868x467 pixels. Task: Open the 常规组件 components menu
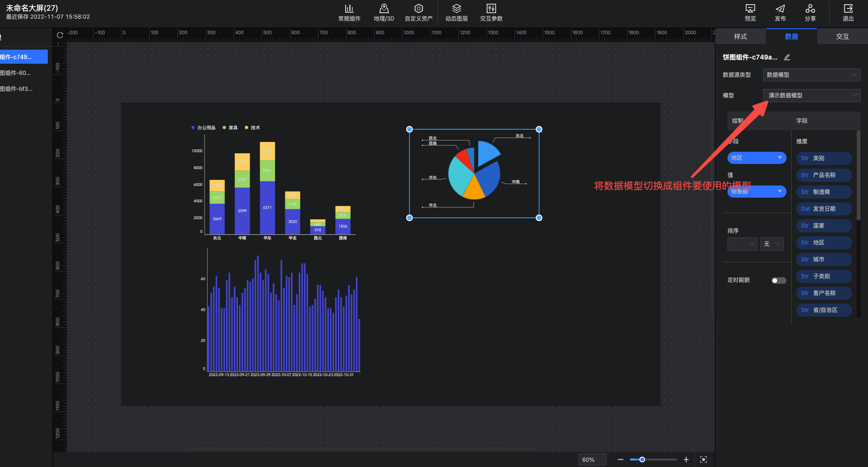(x=349, y=13)
